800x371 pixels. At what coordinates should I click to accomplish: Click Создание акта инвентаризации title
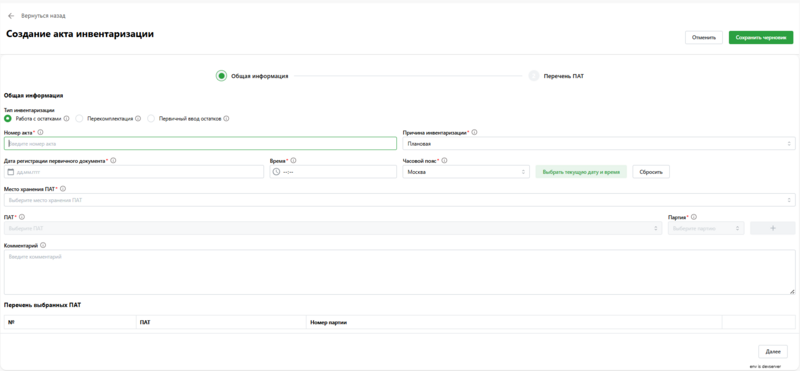point(80,34)
